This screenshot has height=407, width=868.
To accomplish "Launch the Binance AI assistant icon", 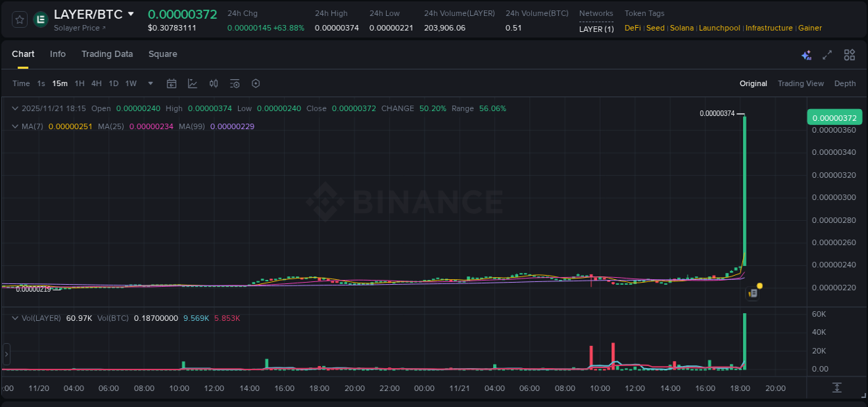I will (x=806, y=54).
